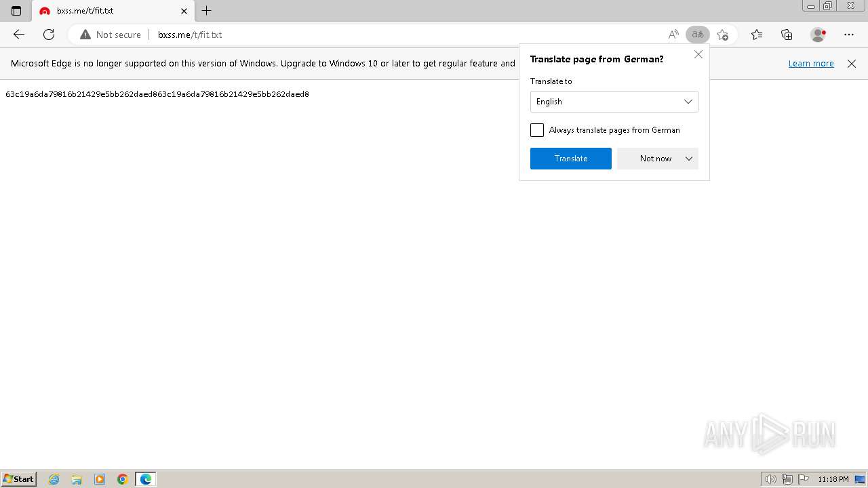Open Collections panel

787,35
